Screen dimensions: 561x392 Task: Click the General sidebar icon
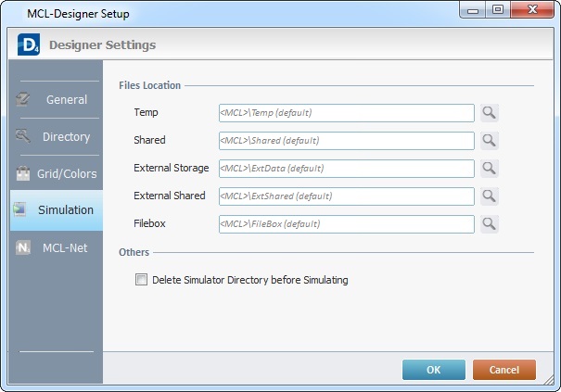point(23,99)
